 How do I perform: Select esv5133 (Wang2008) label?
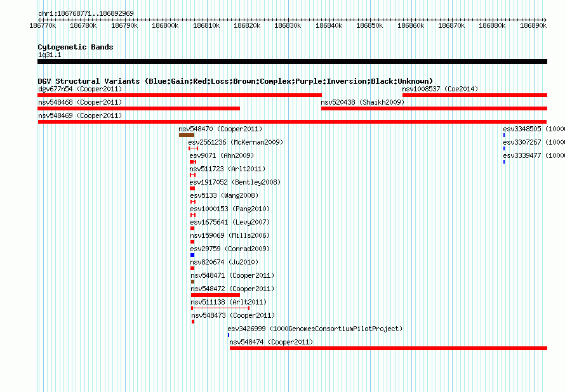click(224, 195)
